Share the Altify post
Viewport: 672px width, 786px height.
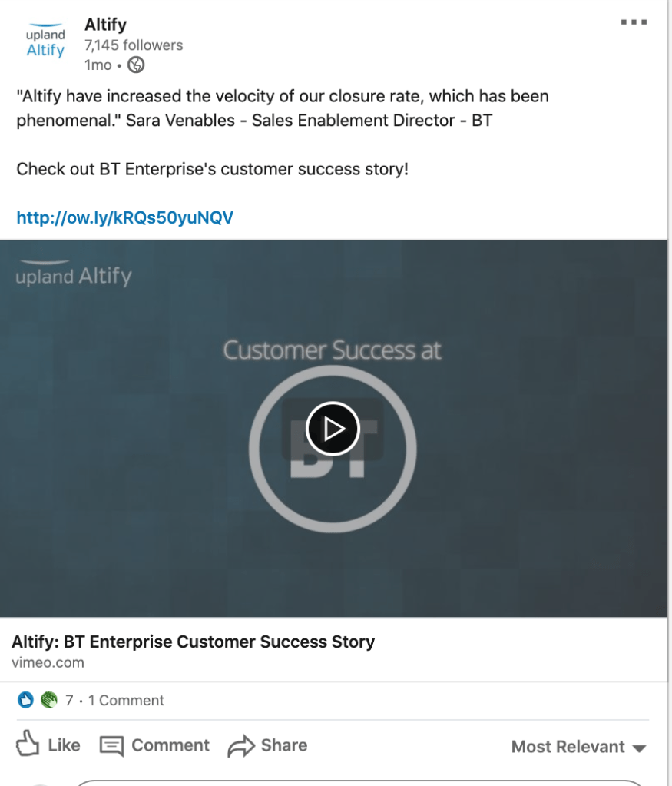tap(267, 745)
